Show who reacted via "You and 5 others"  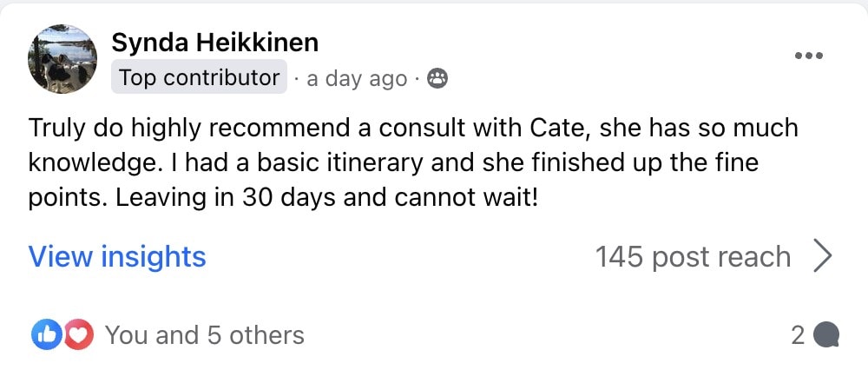coord(204,335)
